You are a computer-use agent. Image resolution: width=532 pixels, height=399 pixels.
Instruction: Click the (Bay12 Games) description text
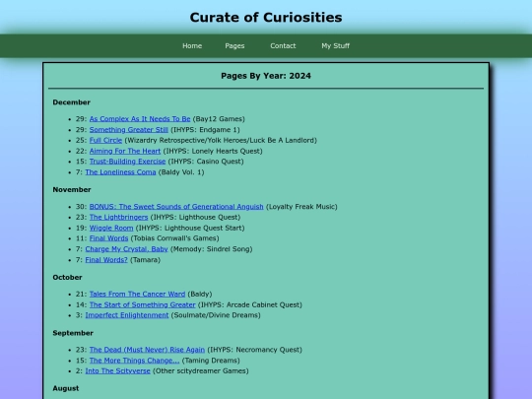point(219,119)
